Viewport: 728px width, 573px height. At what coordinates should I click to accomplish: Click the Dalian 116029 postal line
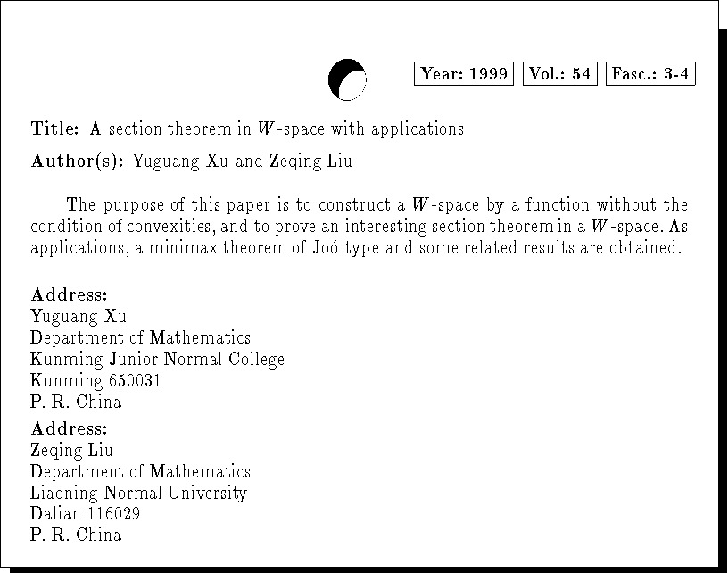click(85, 514)
